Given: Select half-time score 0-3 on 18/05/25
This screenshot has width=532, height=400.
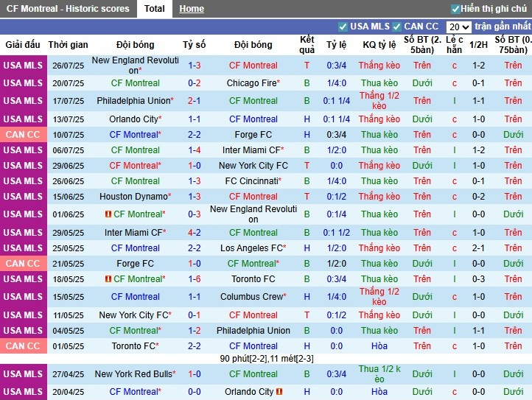Looking at the screenshot, I should 478,279.
